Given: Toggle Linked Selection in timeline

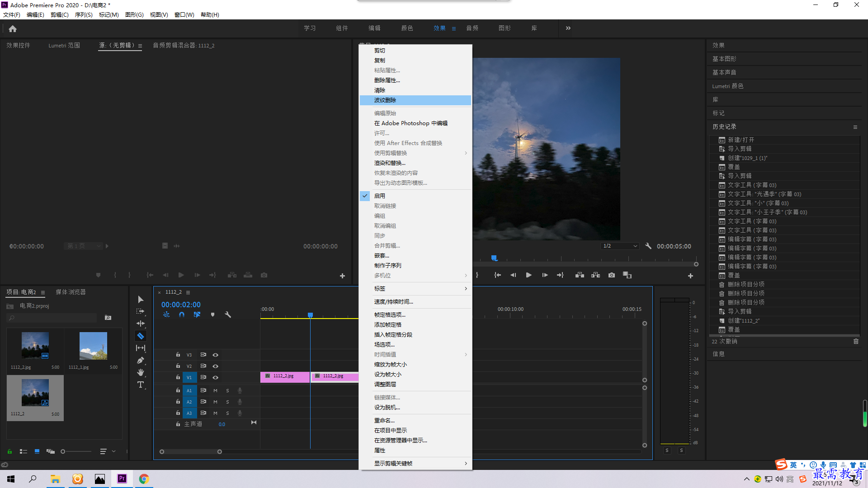Looking at the screenshot, I should click(x=197, y=314).
